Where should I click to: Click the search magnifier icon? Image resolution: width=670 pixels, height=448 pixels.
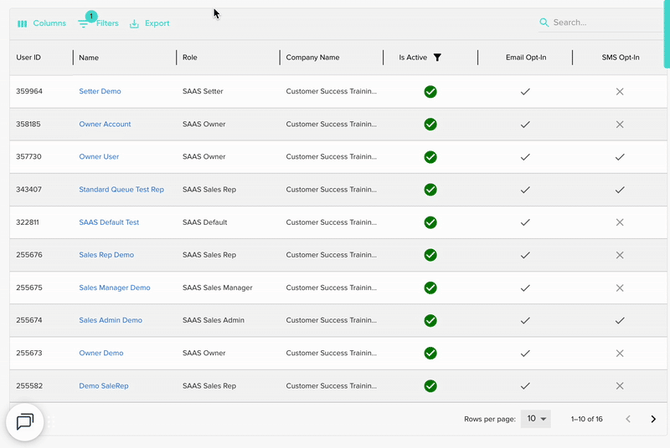(x=544, y=22)
